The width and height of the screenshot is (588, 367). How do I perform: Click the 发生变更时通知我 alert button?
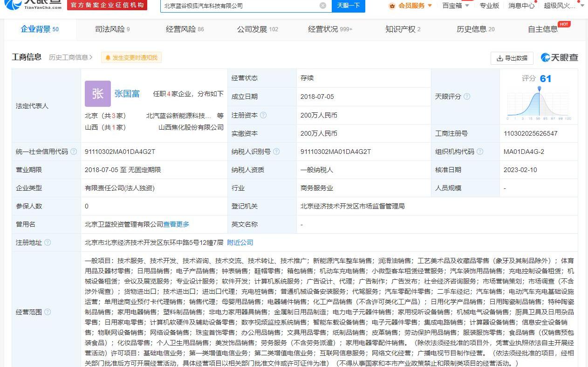coord(131,58)
